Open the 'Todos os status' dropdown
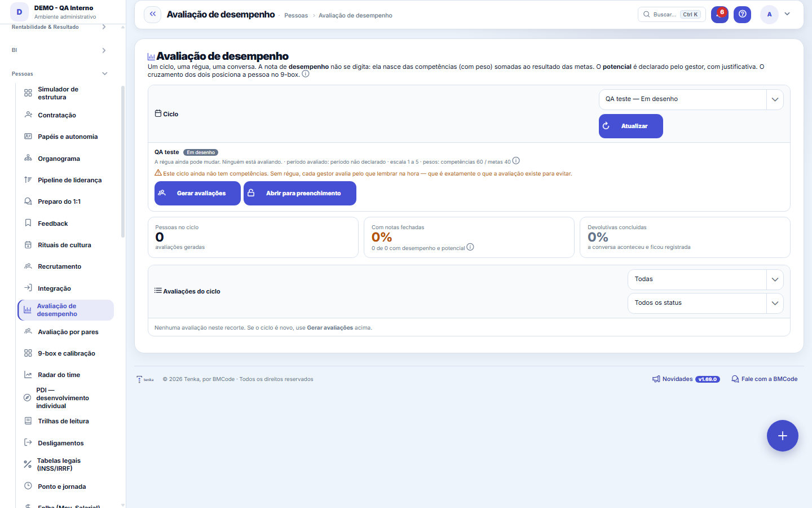The height and width of the screenshot is (508, 812). tap(705, 303)
